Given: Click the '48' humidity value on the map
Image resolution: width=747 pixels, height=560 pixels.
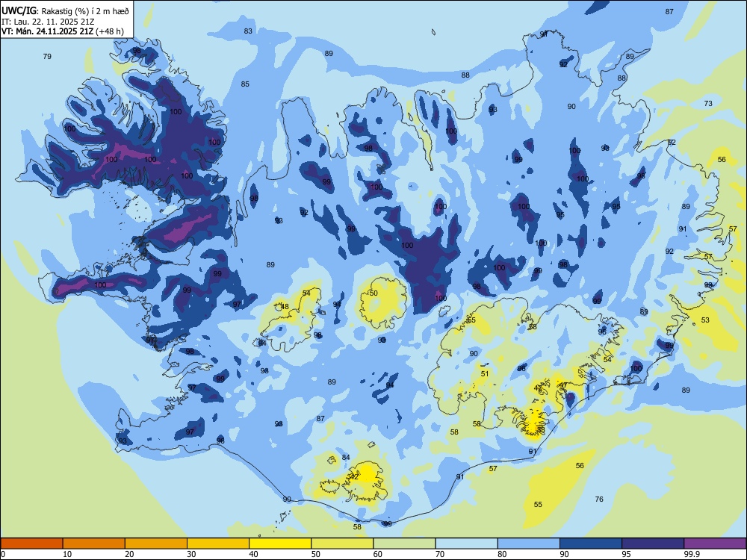Looking at the screenshot, I should 285,307.
